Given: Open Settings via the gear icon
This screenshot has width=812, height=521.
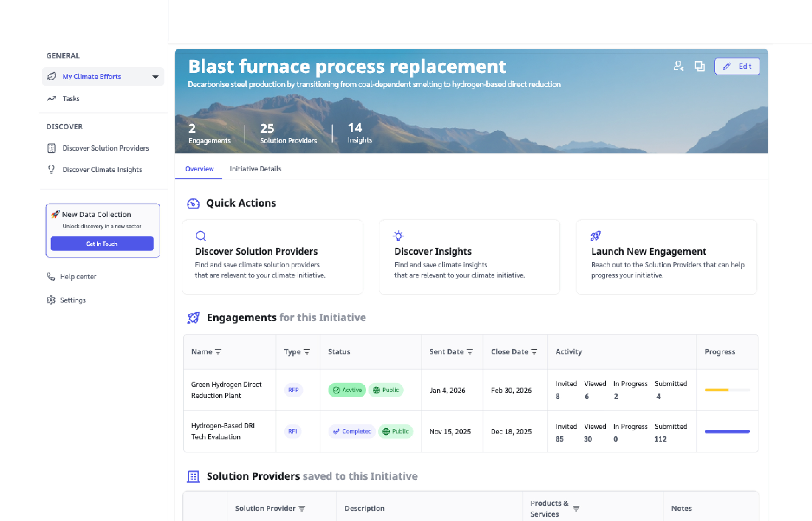Looking at the screenshot, I should (51, 300).
